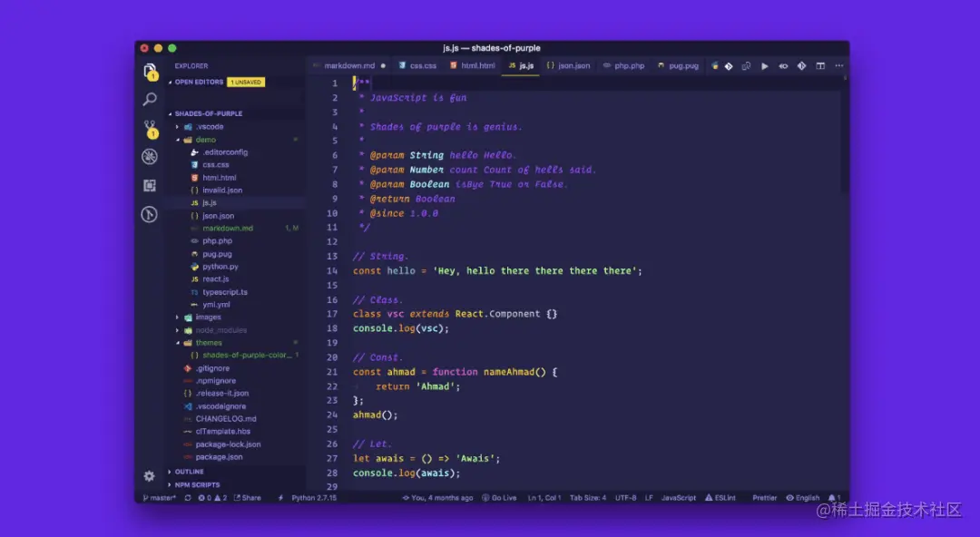The width and height of the screenshot is (980, 537).
Task: Click the Split Editor icon
Action: click(x=820, y=65)
